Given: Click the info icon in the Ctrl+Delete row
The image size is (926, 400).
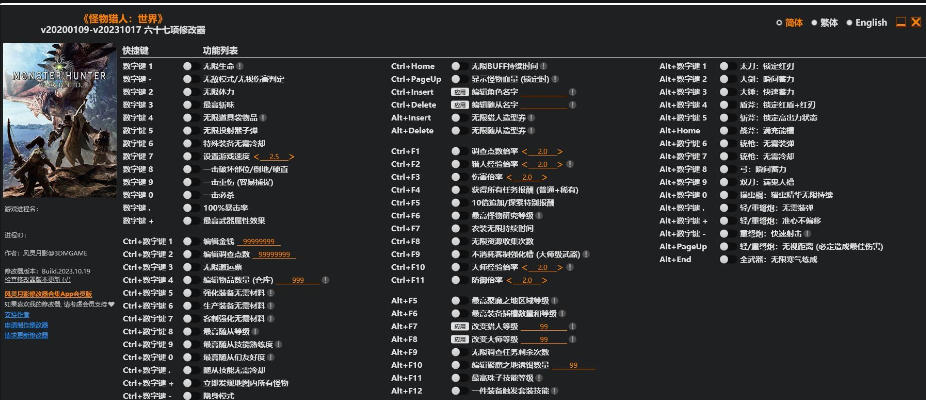Looking at the screenshot, I should tap(572, 105).
